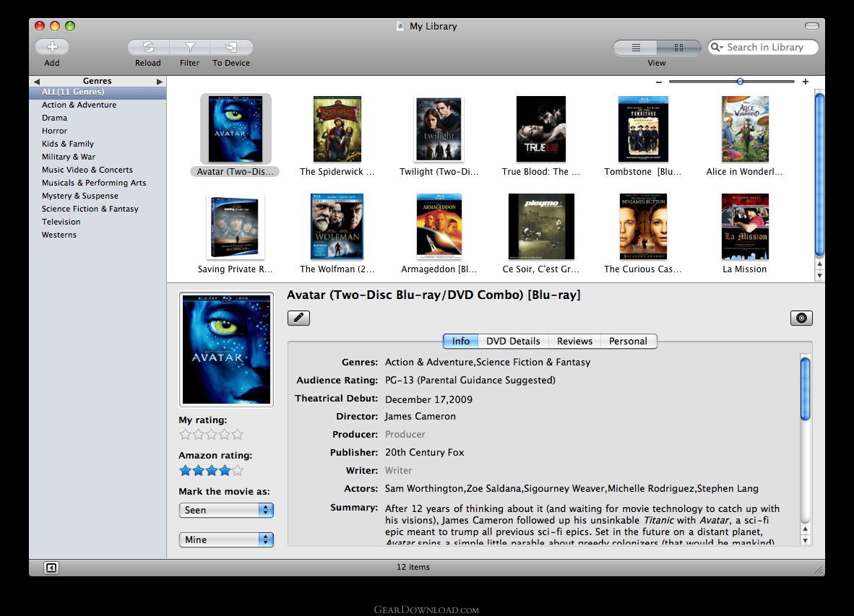The width and height of the screenshot is (854, 616).
Task: Select Military & War genre
Action: pyautogui.click(x=98, y=157)
